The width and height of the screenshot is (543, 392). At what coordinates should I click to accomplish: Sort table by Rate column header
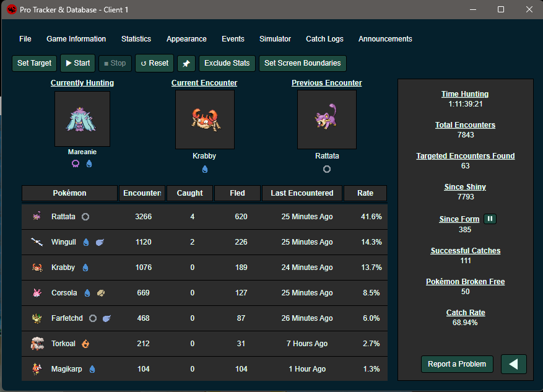[365, 193]
